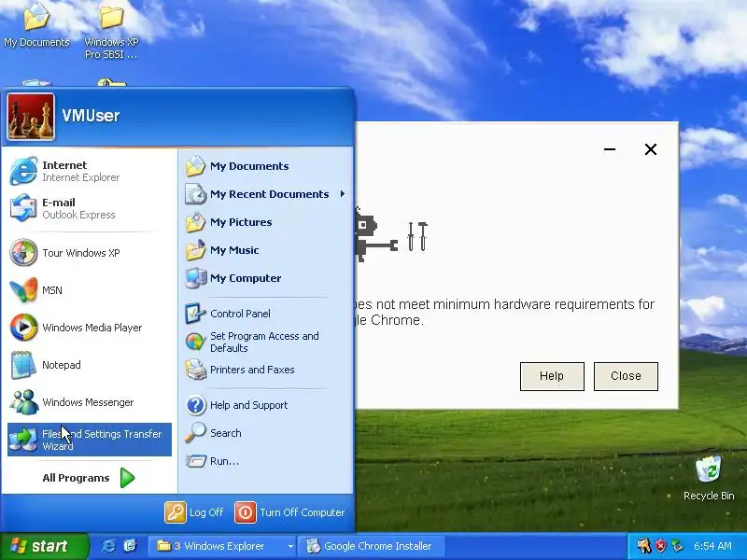Open Printers and Faxes icon
Screen dimensions: 747x560
pos(195,370)
